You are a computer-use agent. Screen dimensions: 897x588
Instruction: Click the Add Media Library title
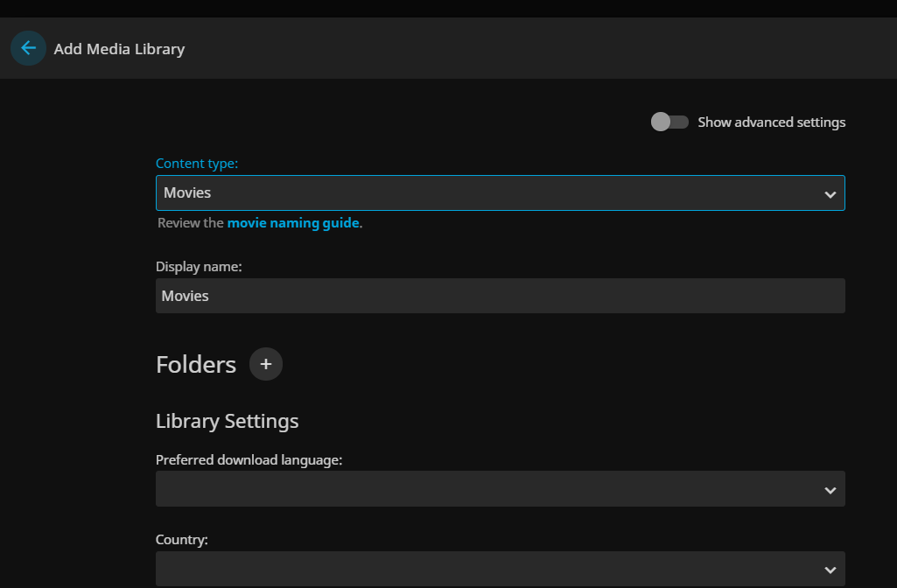pyautogui.click(x=119, y=49)
